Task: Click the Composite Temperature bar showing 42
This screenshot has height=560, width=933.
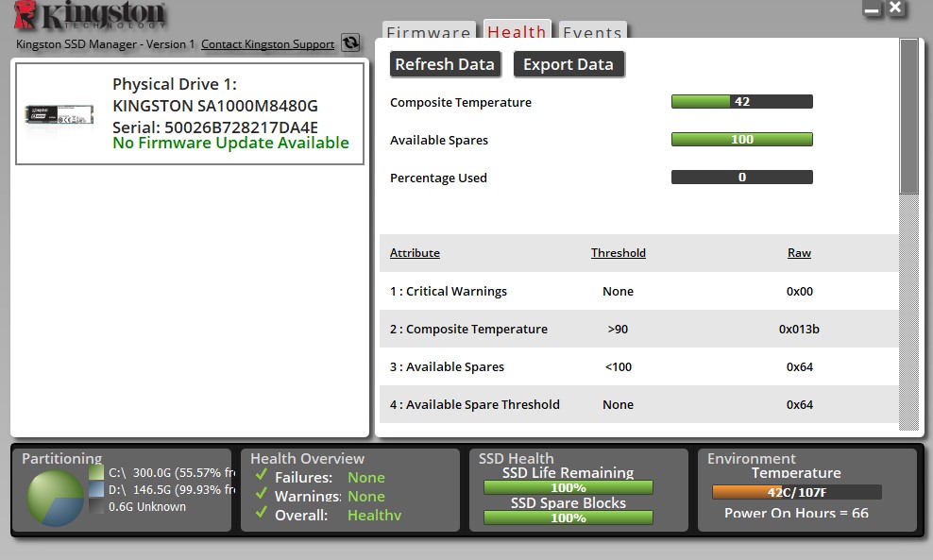Action: point(742,102)
